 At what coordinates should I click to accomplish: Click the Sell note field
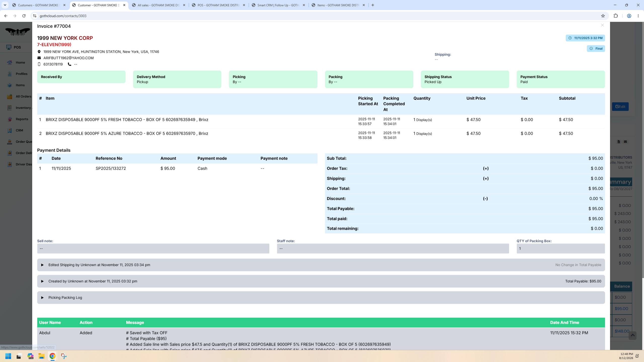pos(153,249)
